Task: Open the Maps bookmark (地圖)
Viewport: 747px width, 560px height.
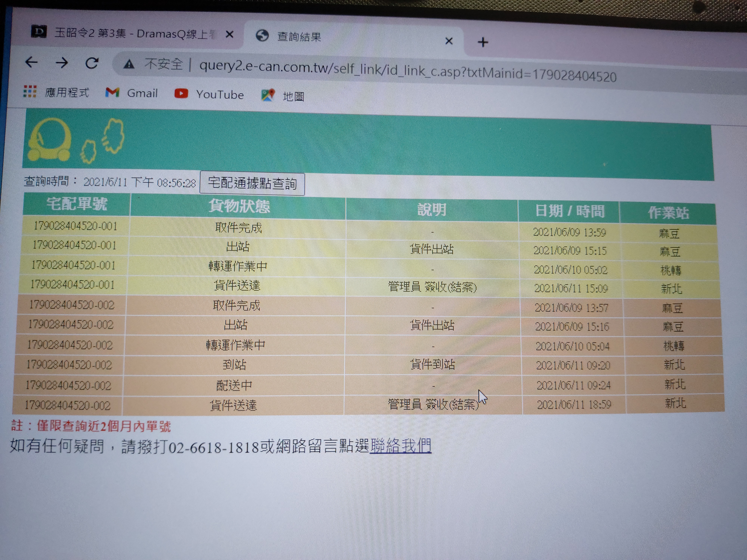Action: click(283, 96)
